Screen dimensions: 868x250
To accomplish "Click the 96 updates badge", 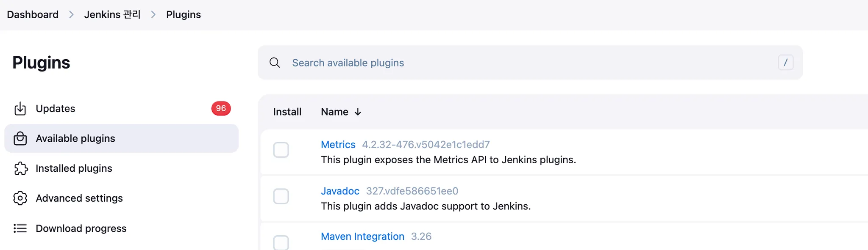I will click(221, 108).
